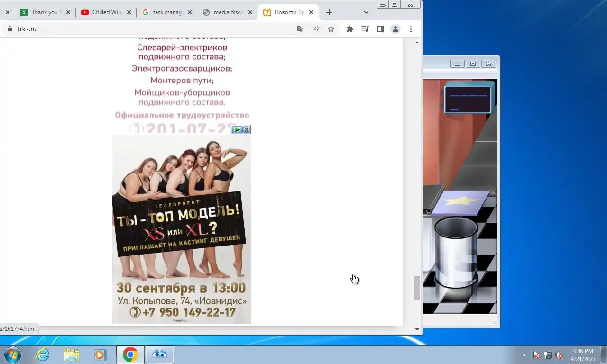The width and height of the screenshot is (607, 364).
Task: Close the 'task manag' tab
Action: click(x=190, y=12)
